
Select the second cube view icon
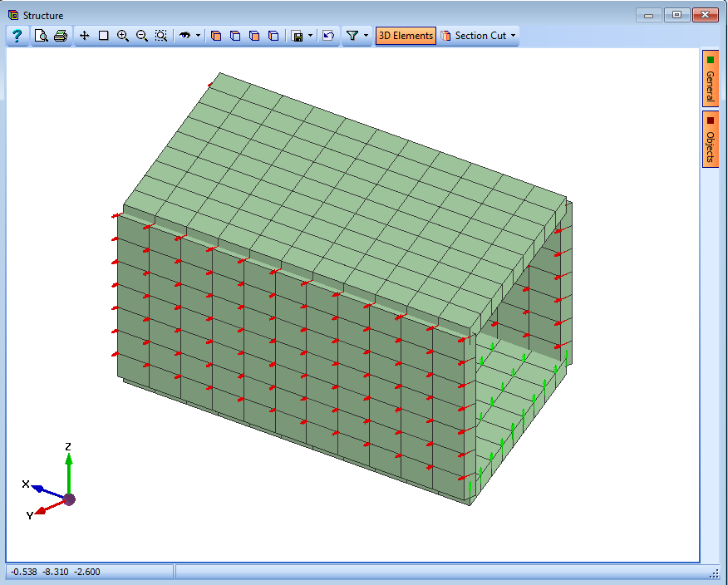point(235,36)
